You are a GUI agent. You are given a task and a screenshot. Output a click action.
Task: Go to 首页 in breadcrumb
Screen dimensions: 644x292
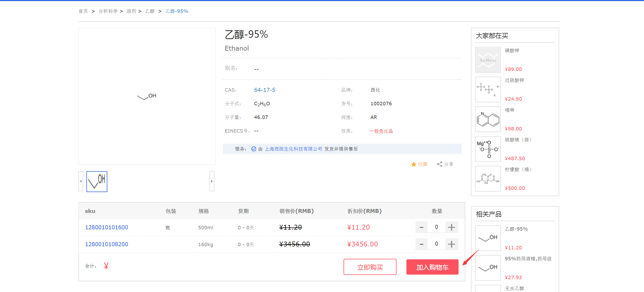(x=83, y=11)
